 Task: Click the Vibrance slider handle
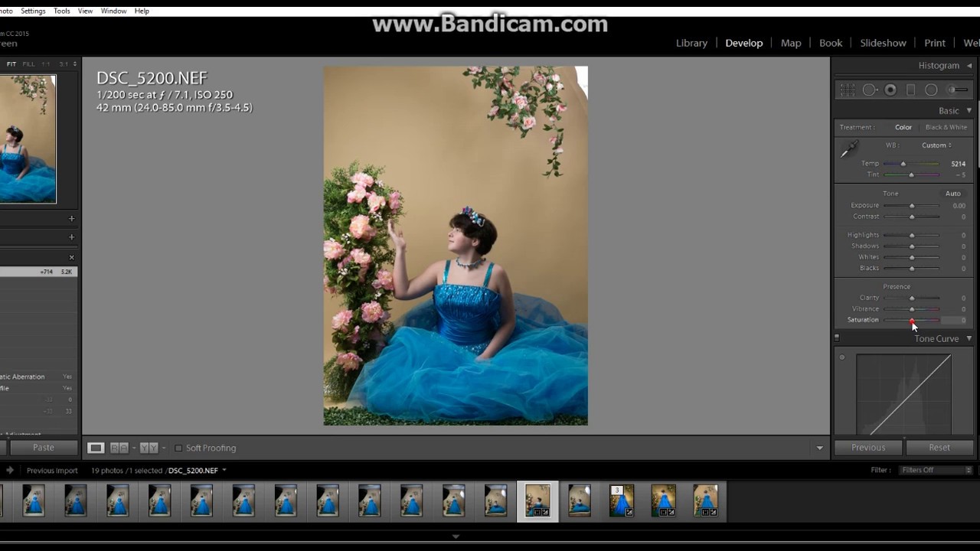912,309
